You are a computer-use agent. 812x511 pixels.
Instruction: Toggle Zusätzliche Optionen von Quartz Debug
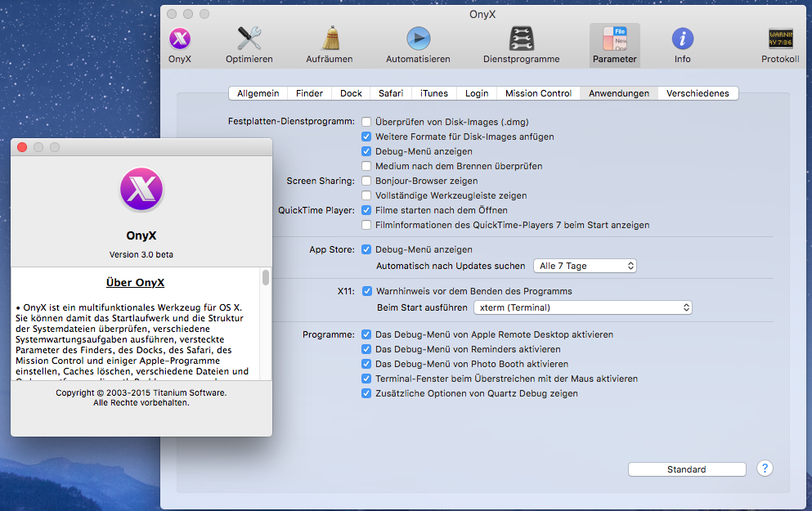point(366,393)
